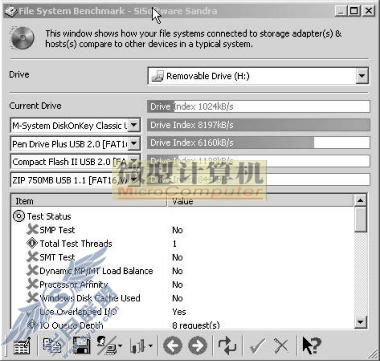
Task: Click the '8 request(s)' value
Action: pyautogui.click(x=196, y=326)
